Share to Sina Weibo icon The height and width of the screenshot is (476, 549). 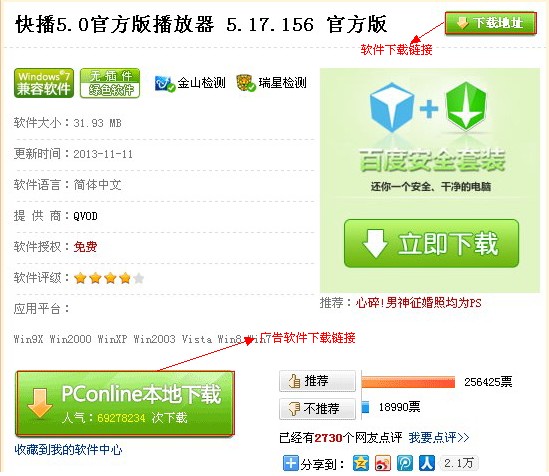pyautogui.click(x=383, y=463)
